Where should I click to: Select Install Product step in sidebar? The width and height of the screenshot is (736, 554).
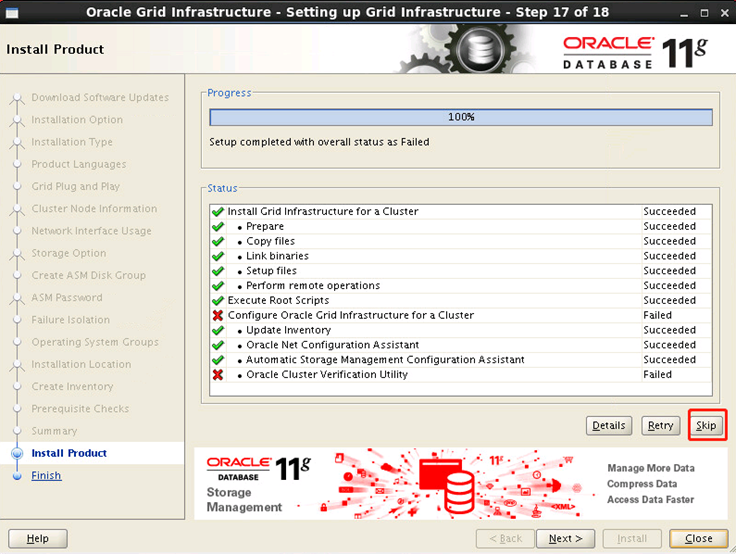coord(69,453)
